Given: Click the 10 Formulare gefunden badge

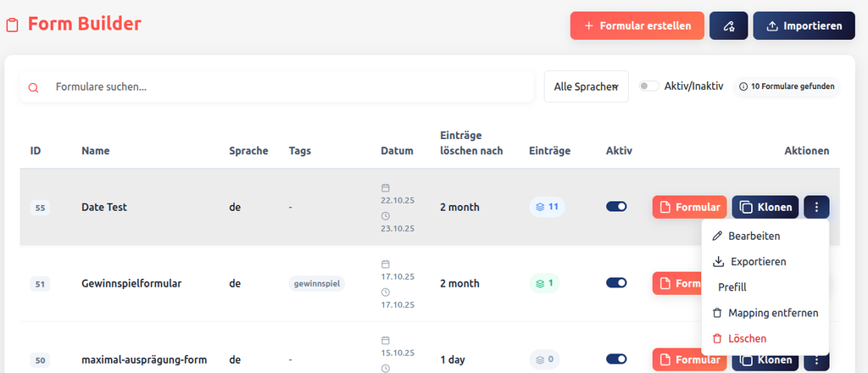Looking at the screenshot, I should (787, 86).
